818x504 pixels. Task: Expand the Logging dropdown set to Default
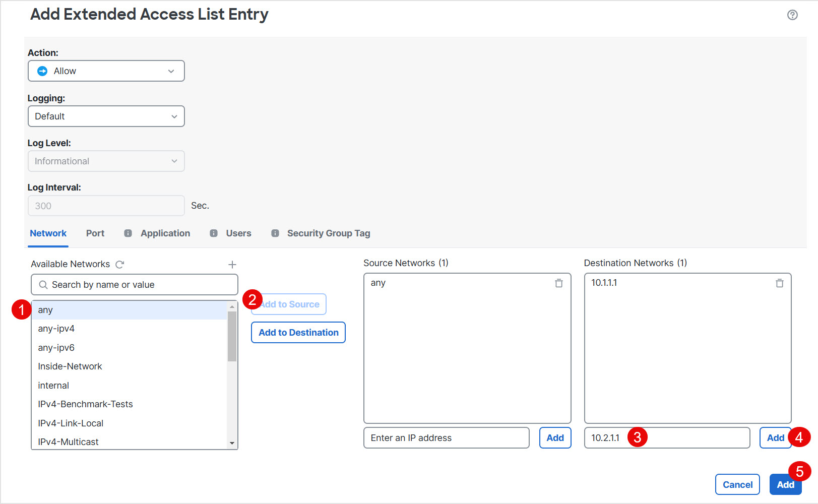pyautogui.click(x=106, y=116)
